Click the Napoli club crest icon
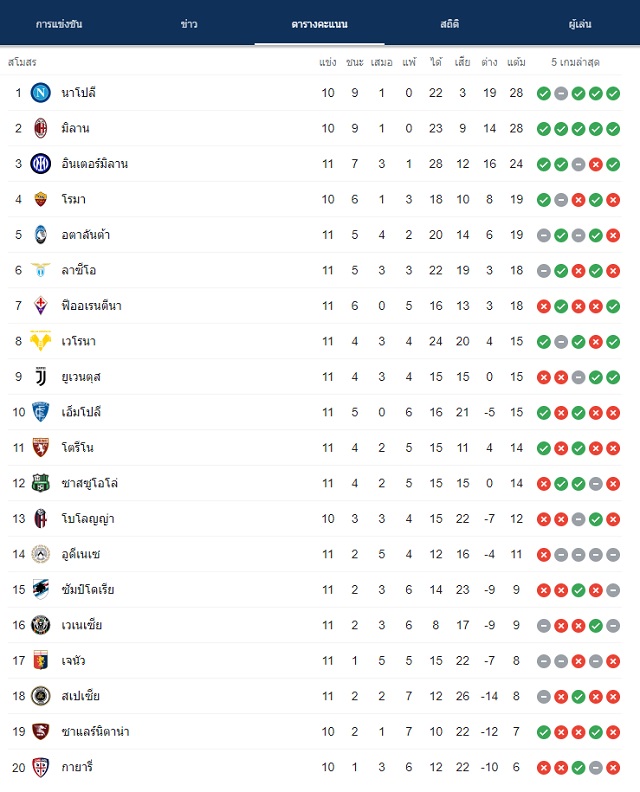Image resolution: width=640 pixels, height=792 pixels. (x=40, y=93)
